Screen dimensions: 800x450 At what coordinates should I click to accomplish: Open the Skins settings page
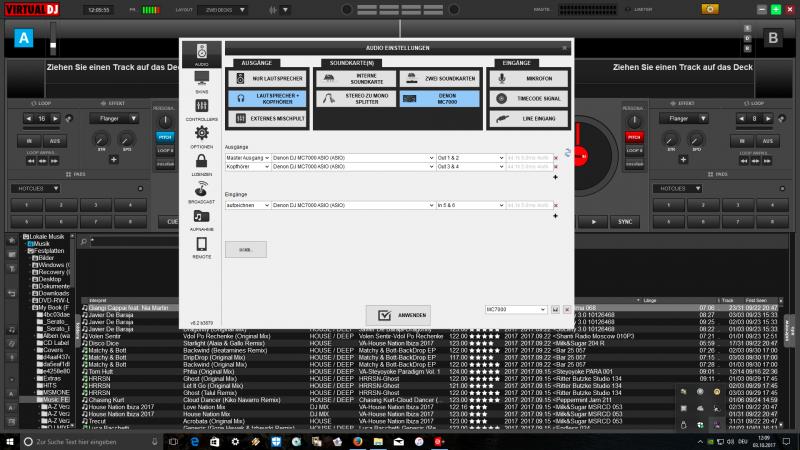click(x=202, y=82)
